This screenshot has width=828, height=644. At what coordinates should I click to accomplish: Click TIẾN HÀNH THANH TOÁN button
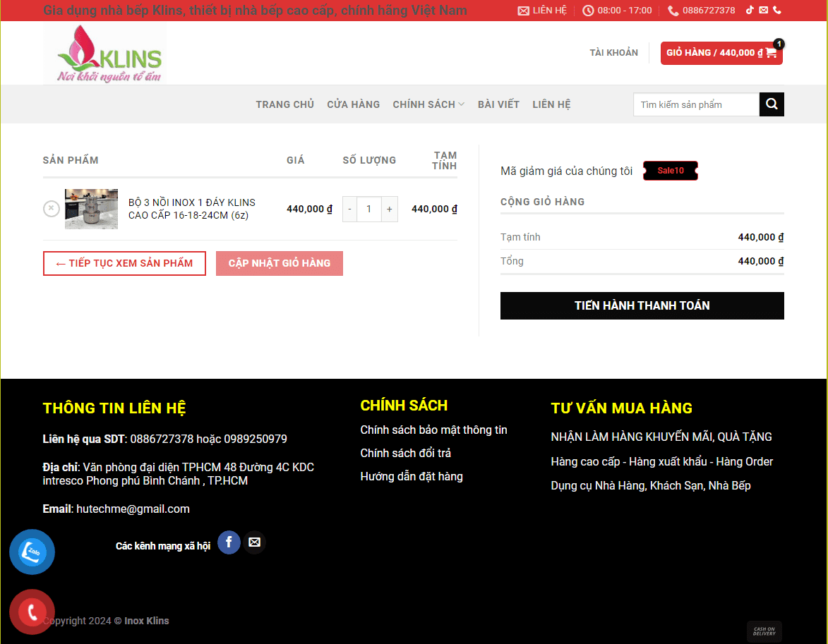(x=642, y=305)
